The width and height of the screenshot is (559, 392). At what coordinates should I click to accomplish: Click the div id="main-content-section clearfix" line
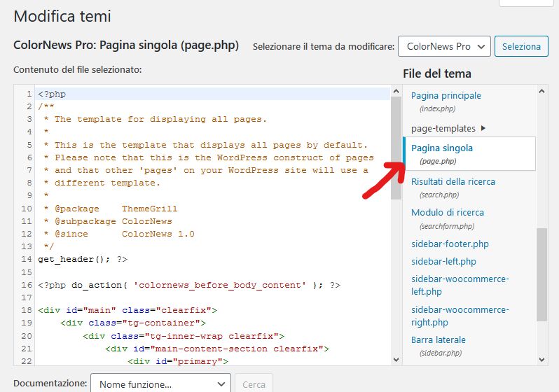[x=217, y=349]
